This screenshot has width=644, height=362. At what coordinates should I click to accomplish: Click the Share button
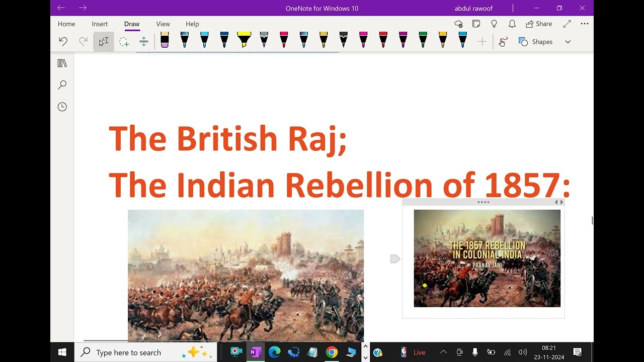[539, 24]
